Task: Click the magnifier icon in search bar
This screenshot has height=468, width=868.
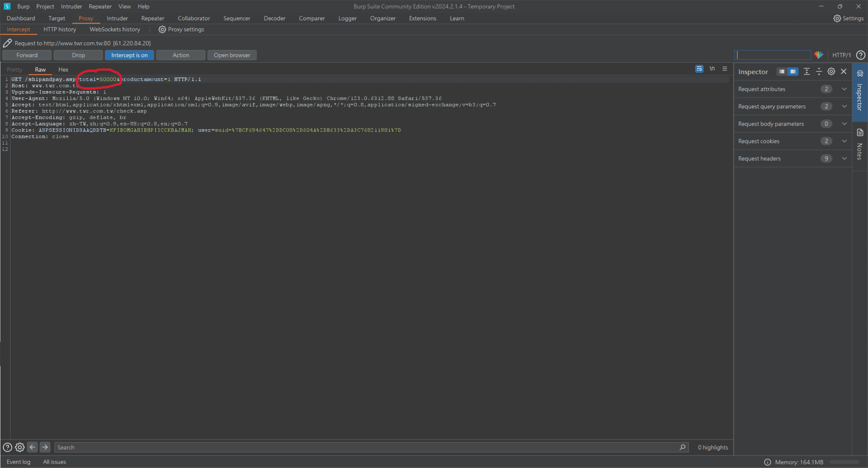Action: click(682, 447)
